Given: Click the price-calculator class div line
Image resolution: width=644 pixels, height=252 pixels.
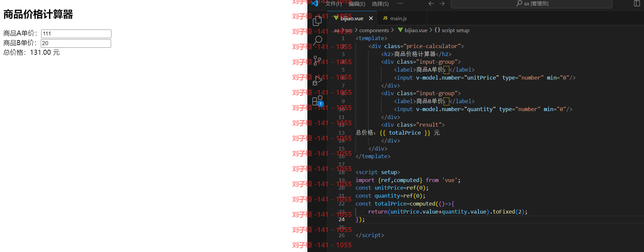Looking at the screenshot, I should (416, 46).
